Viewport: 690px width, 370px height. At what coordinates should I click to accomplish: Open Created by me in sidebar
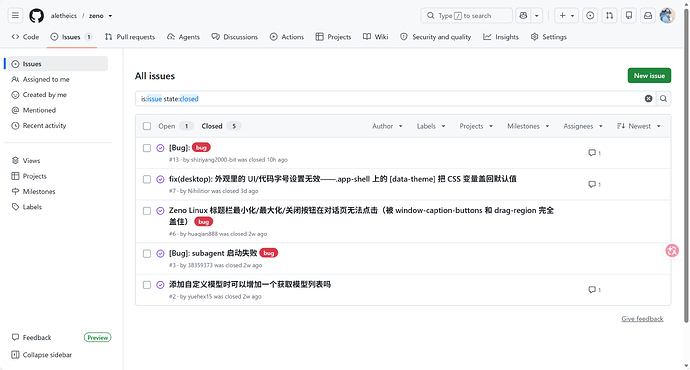(58, 95)
